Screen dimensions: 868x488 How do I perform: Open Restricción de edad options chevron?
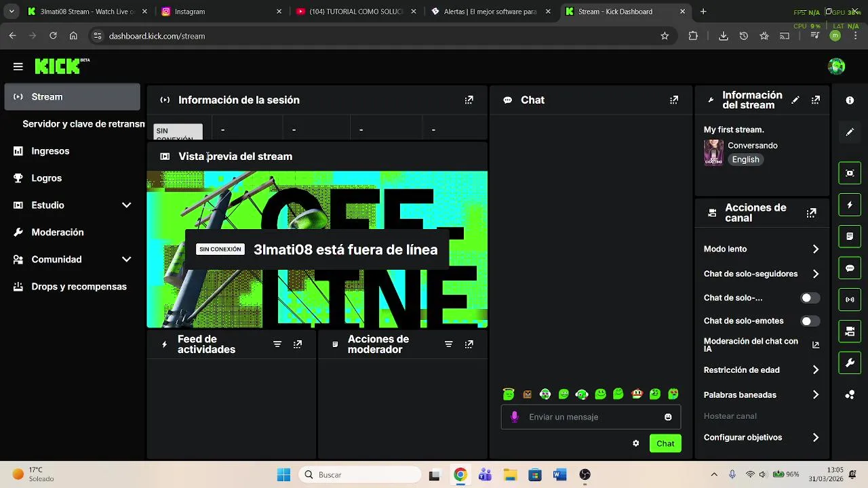pyautogui.click(x=816, y=370)
